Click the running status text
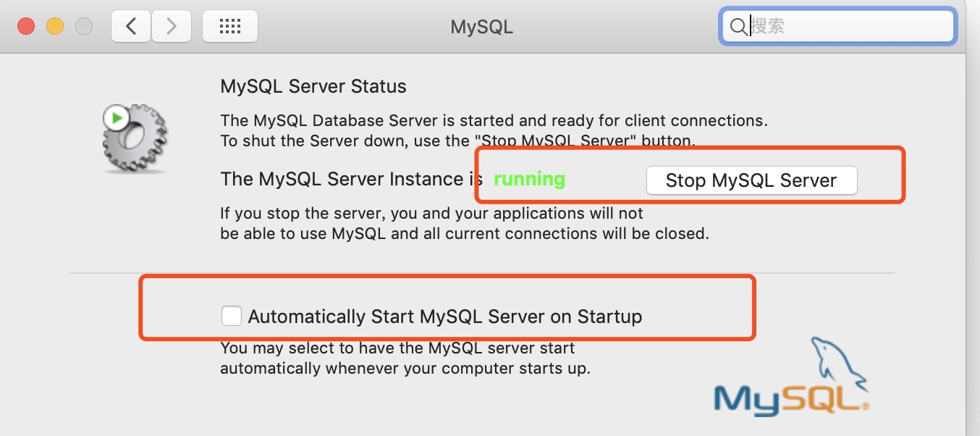This screenshot has width=980, height=436. click(529, 179)
